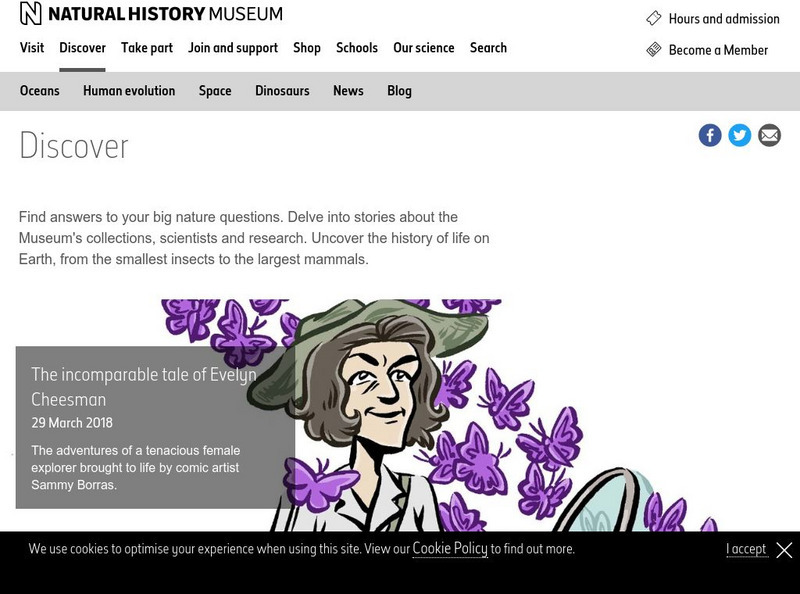Select the Discover nav item
Viewport: 800px width, 594px height.
(82, 47)
